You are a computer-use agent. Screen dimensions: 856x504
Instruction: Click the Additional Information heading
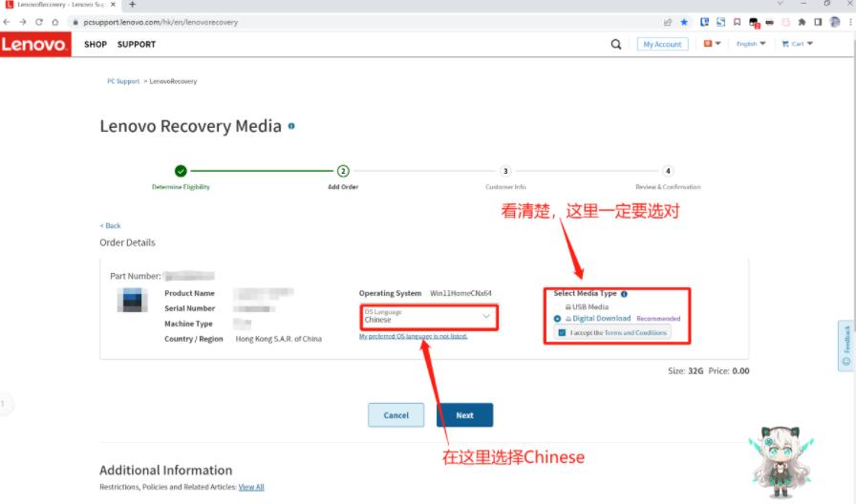click(166, 471)
